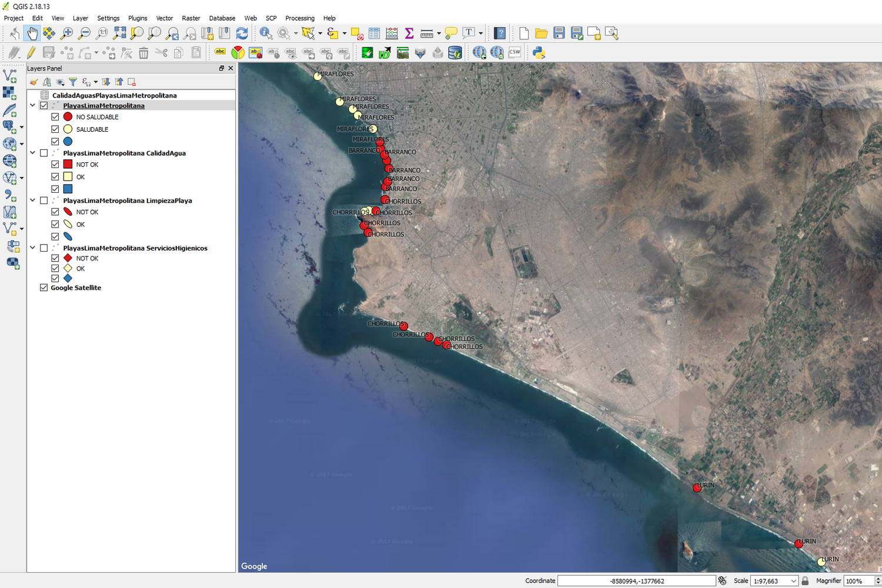This screenshot has width=882, height=588.
Task: Open the Attribute Table icon
Action: (374, 34)
